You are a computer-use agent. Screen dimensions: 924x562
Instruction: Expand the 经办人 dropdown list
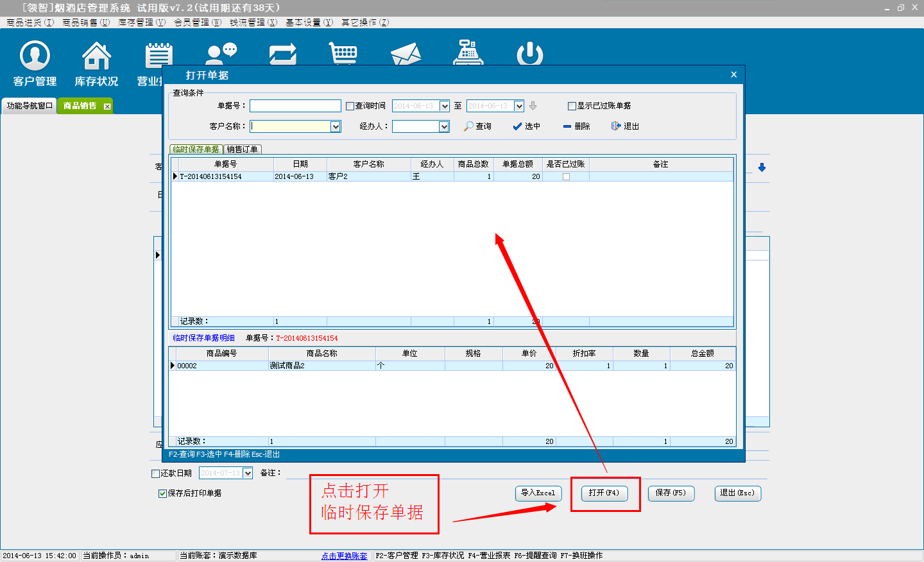444,127
